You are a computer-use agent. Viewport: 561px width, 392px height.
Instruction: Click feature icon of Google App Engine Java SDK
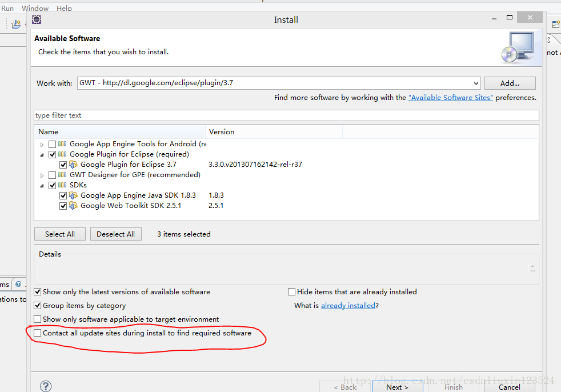73,195
